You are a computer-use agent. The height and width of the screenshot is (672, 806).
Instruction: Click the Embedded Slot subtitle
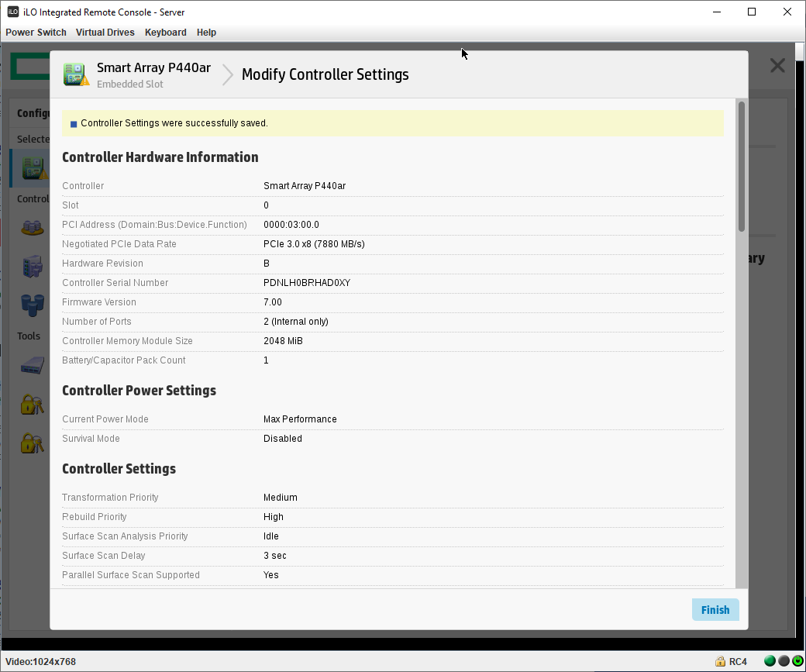(x=130, y=84)
